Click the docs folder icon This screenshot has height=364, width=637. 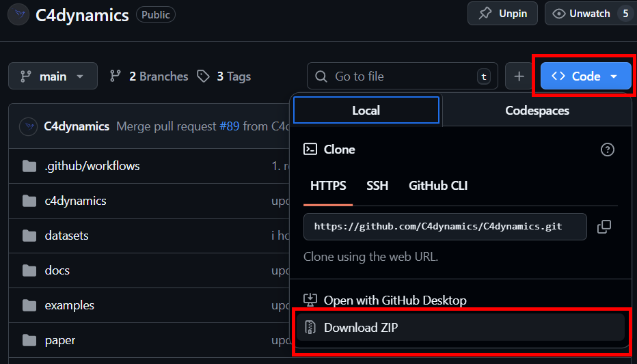click(29, 270)
